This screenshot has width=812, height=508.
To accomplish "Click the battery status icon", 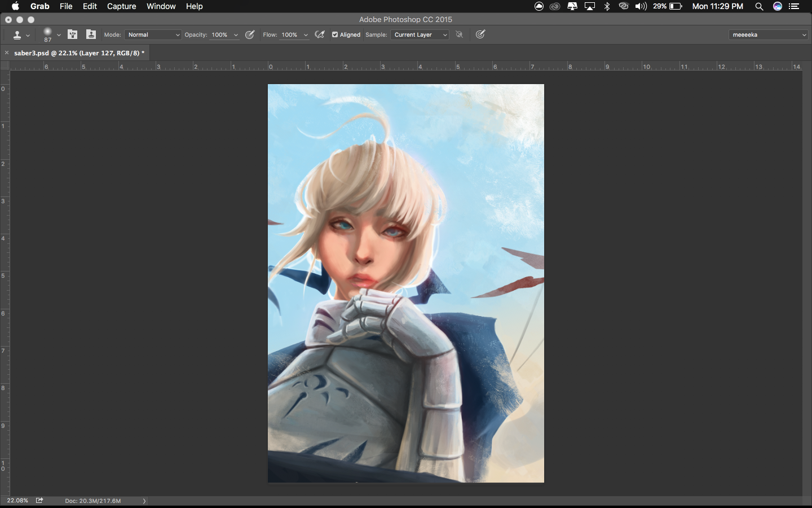I will [676, 6].
